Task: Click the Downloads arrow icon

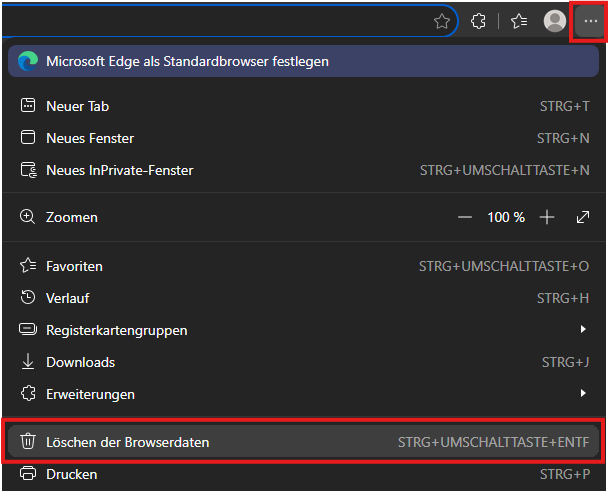Action: [28, 361]
